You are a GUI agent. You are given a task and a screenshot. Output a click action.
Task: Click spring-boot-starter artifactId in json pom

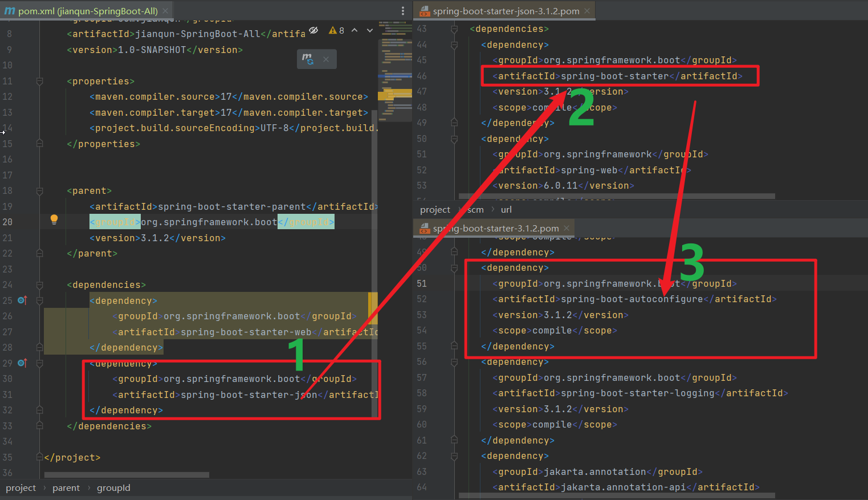pos(617,76)
